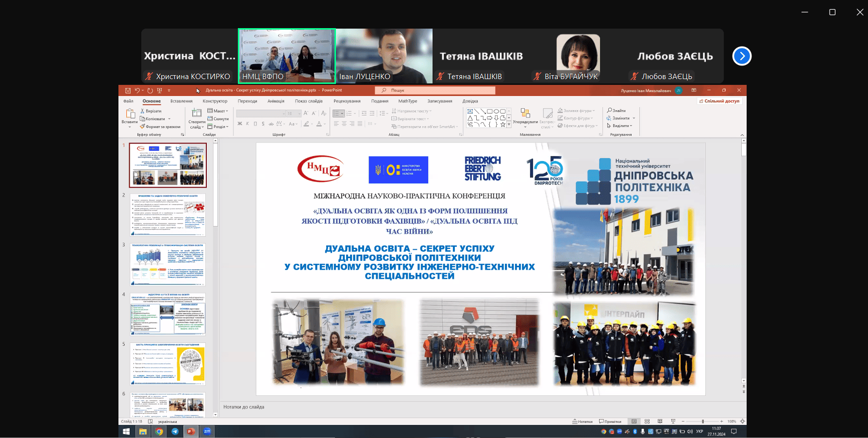The width and height of the screenshot is (868, 438).
Task: Show next participants with Zoom arrow button
Action: click(742, 56)
